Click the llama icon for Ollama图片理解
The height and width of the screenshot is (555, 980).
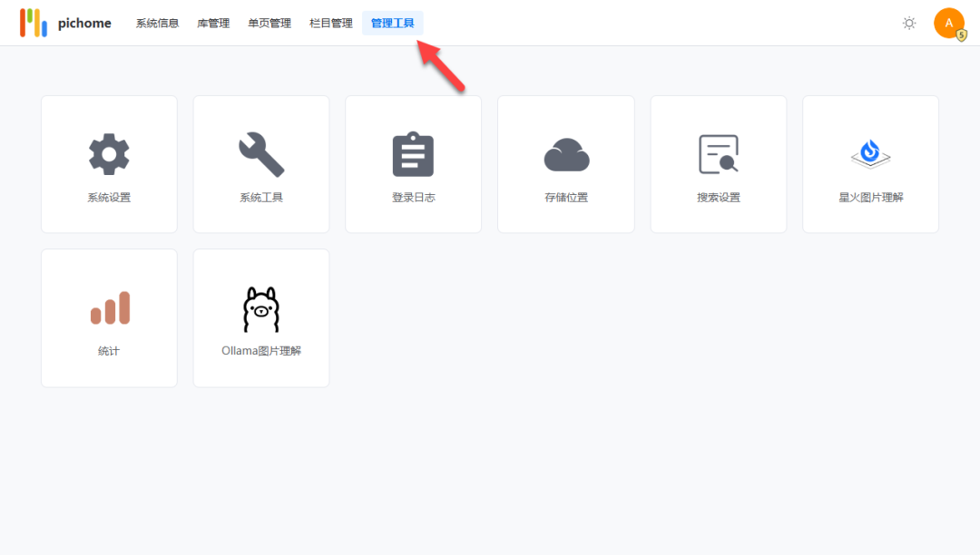pyautogui.click(x=260, y=307)
